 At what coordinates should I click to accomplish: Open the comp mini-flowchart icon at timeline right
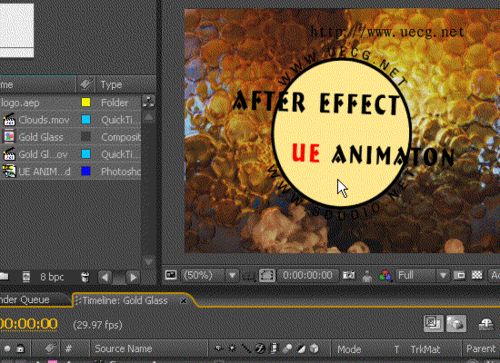(x=486, y=323)
